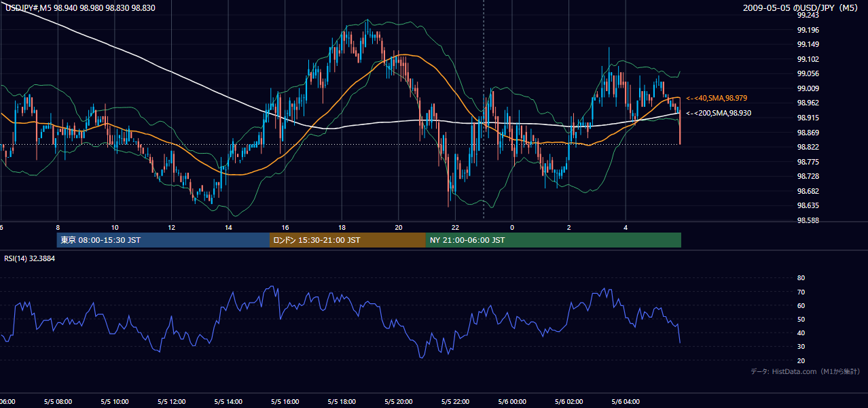Click price axis value 99.056
Screen dimensions: 868x408
pos(808,73)
